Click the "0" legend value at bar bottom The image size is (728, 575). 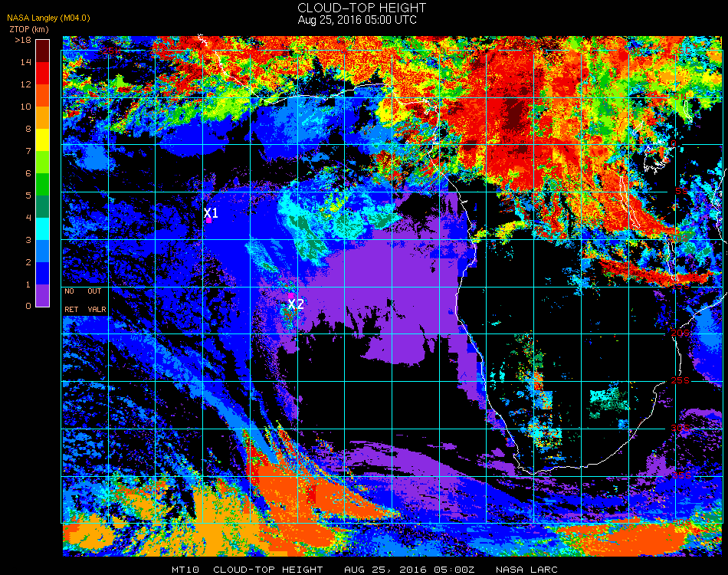[x=28, y=306]
